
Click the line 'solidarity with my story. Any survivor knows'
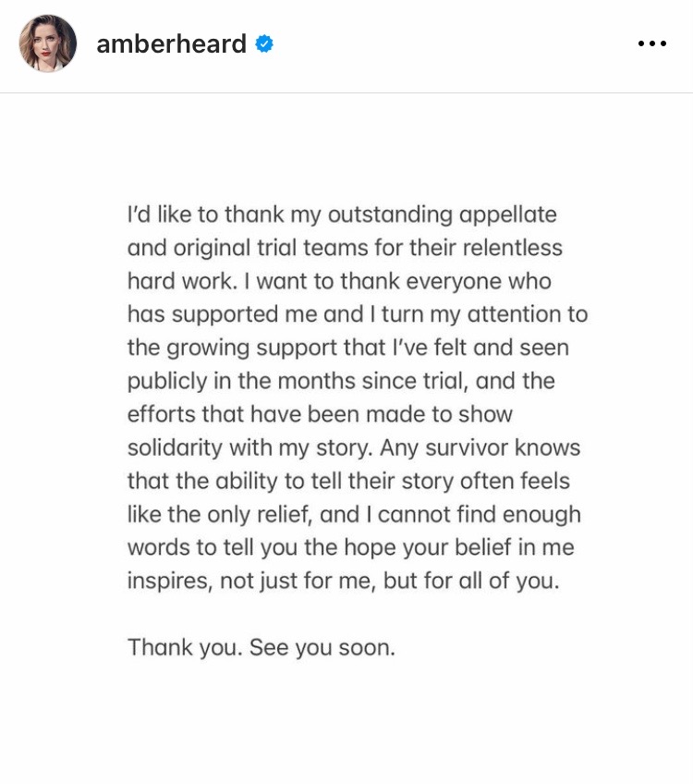354,448
